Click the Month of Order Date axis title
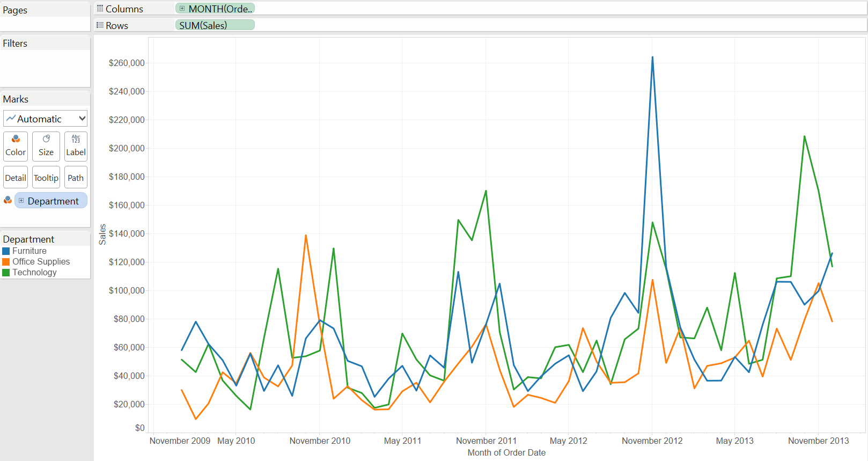Viewport: 868px width, 461px height. [506, 453]
